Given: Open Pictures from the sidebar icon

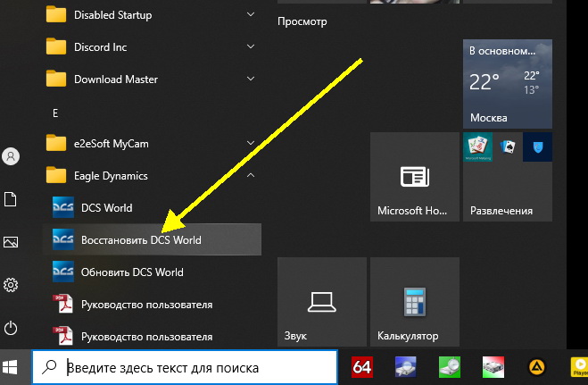Looking at the screenshot, I should (11, 242).
